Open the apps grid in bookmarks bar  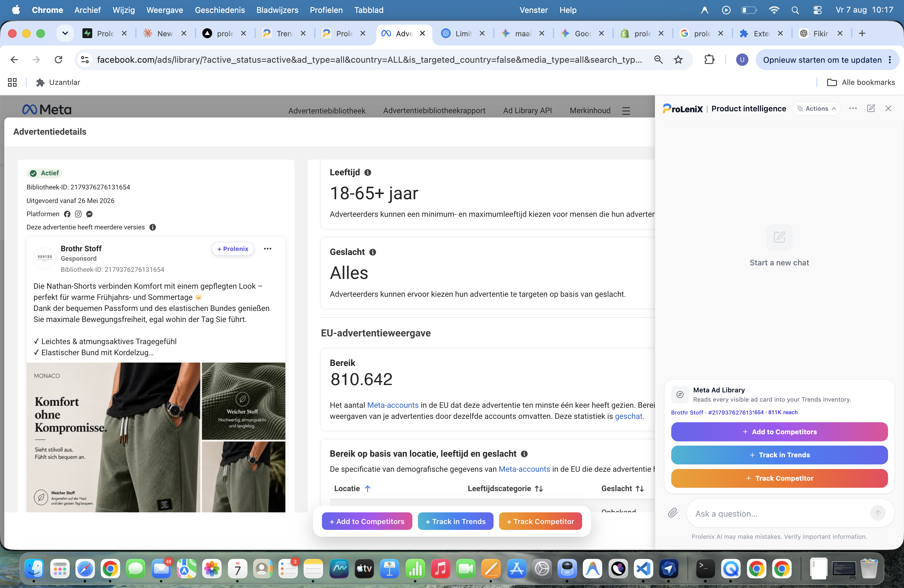coord(12,82)
